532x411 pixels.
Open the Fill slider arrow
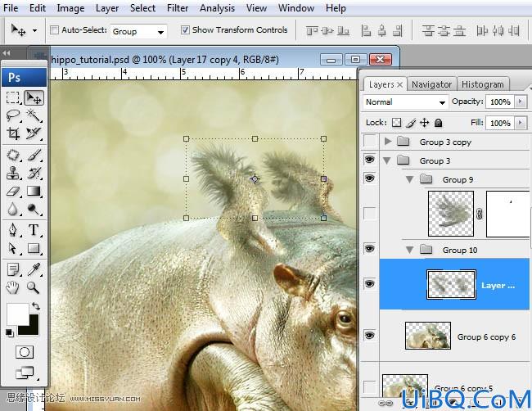tap(521, 123)
